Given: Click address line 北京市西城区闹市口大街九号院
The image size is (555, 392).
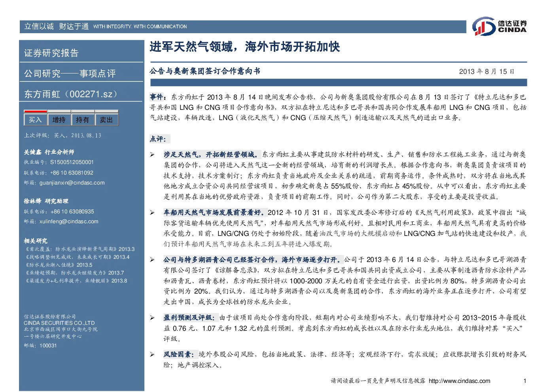Looking at the screenshot, I should 61,330.
